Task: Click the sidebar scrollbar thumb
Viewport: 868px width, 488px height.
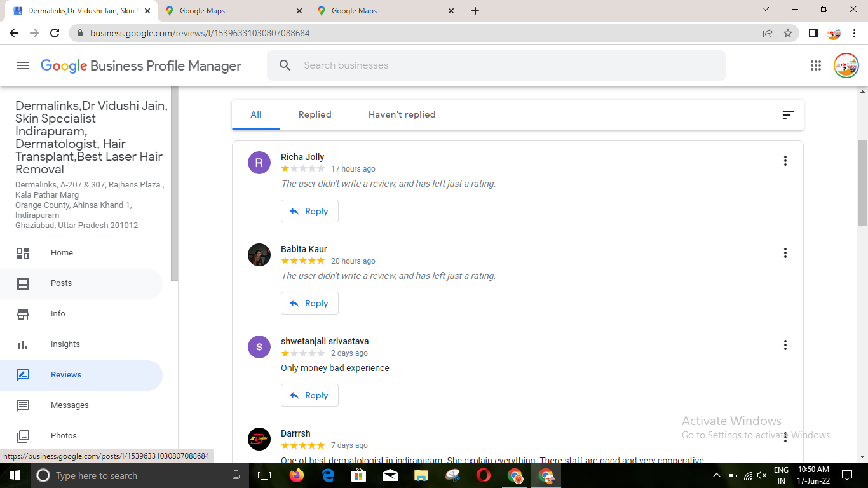Action: [x=175, y=184]
